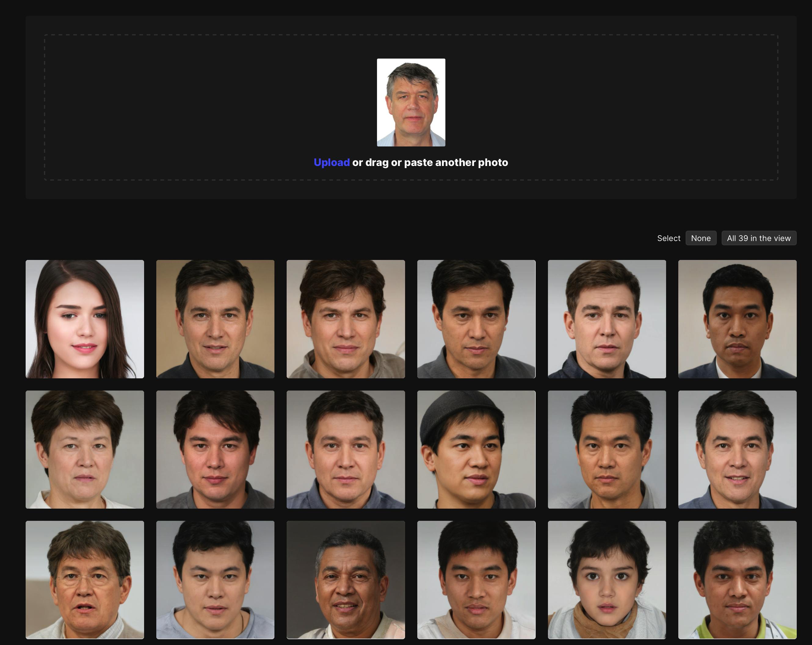
Task: Click the uploaded photo on white background
Action: tap(411, 103)
